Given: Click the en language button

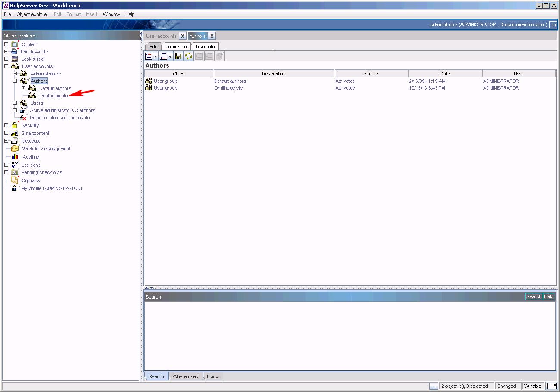Looking at the screenshot, I should click(x=553, y=25).
